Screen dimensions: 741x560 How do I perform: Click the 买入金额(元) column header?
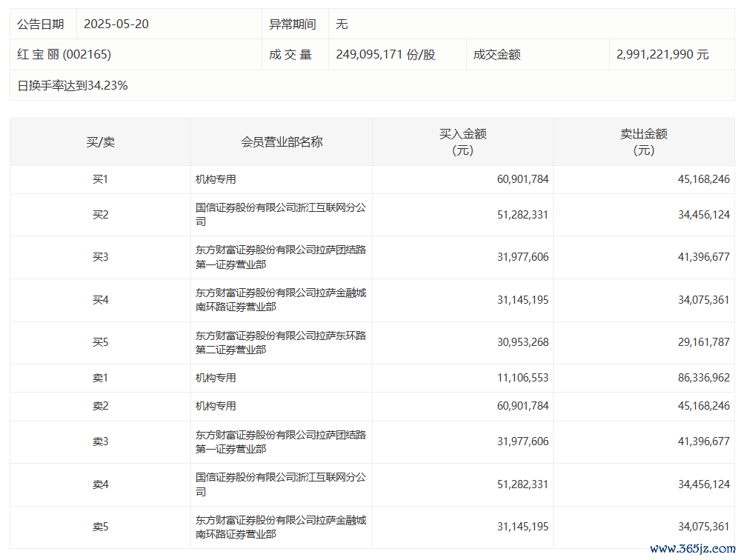point(462,141)
